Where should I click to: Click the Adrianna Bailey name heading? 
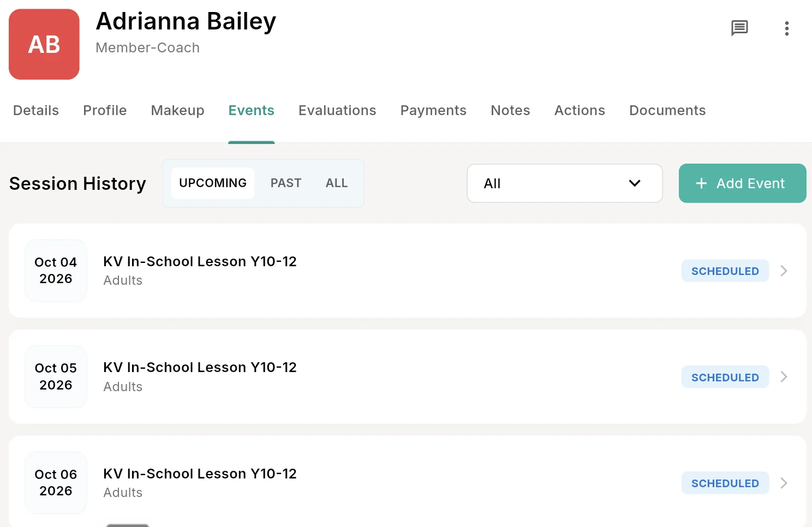click(186, 22)
